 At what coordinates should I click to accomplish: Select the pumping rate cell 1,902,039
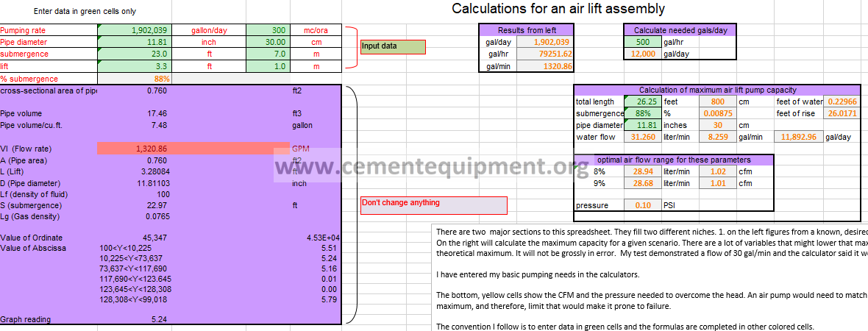tap(135, 30)
